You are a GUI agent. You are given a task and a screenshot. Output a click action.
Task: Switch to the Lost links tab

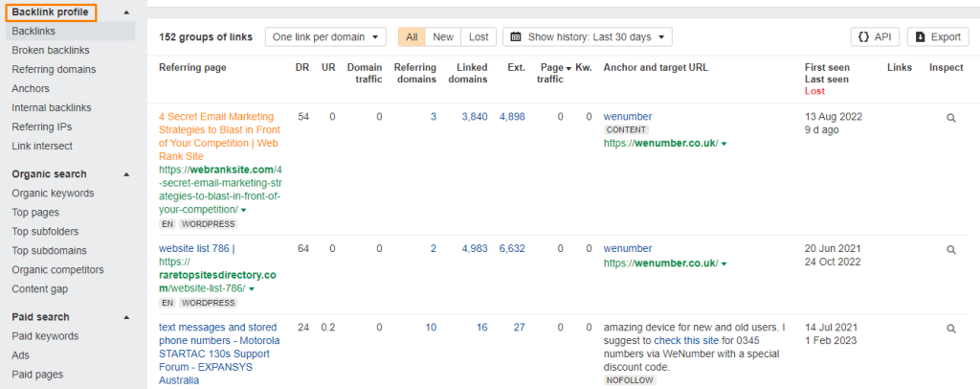point(479,37)
